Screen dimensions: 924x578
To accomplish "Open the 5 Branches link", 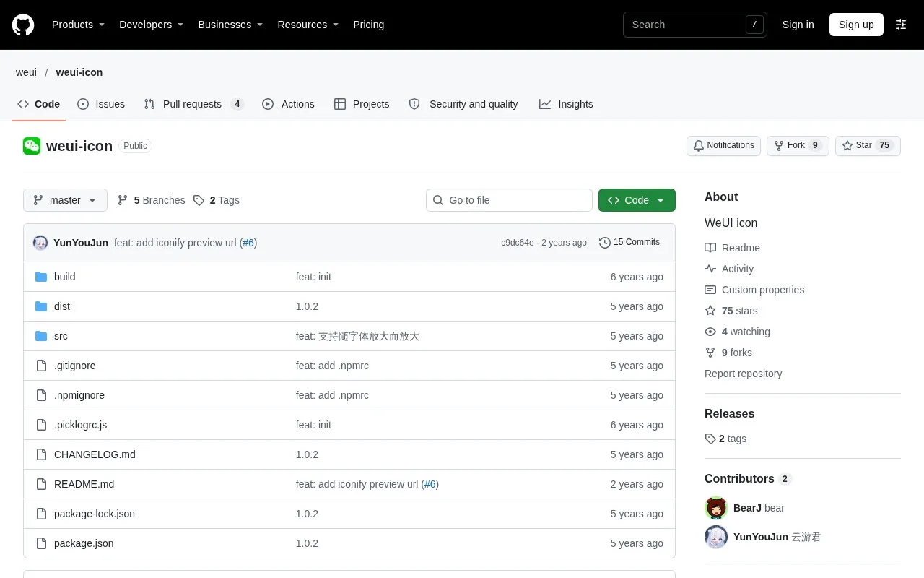I will [x=151, y=200].
